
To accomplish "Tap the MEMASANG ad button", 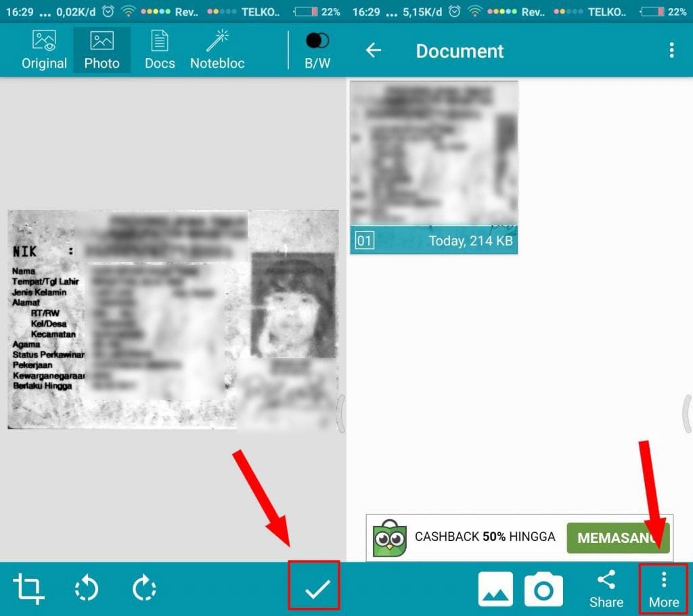I will 619,537.
